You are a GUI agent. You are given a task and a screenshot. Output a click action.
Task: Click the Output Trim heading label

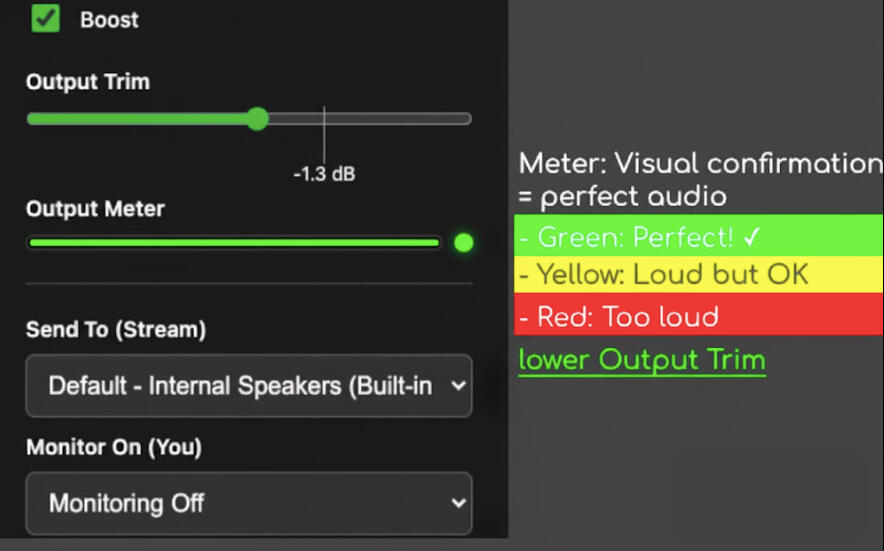coord(88,82)
